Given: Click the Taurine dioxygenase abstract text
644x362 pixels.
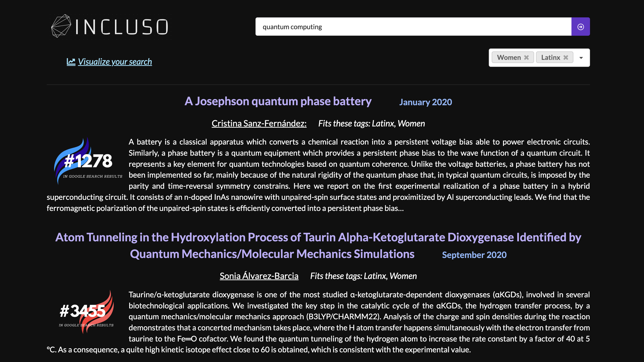Looking at the screenshot, I should [318, 322].
